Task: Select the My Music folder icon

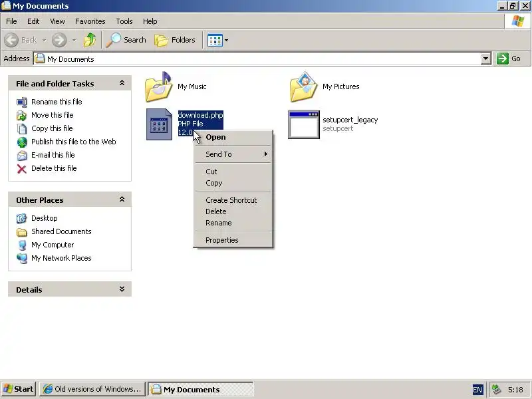Action: [159, 87]
